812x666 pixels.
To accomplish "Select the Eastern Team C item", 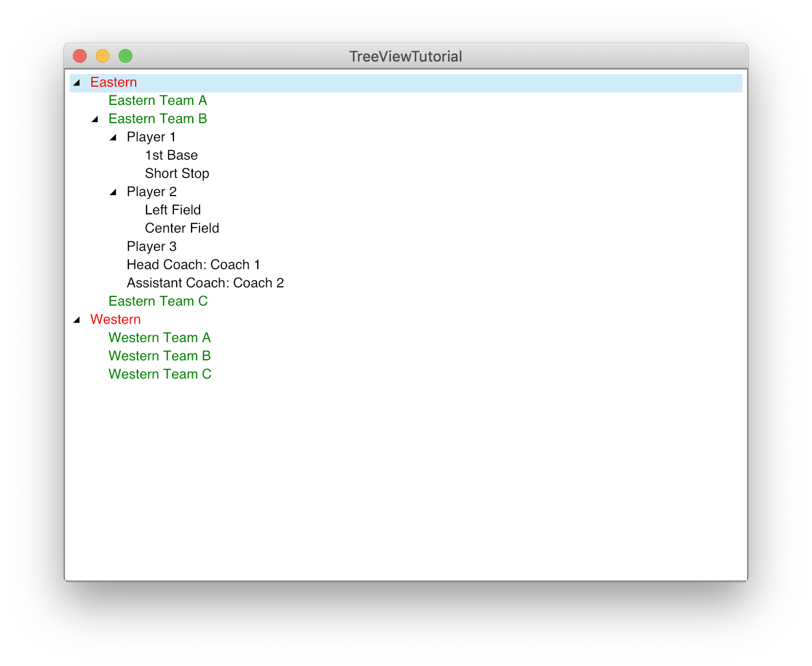I will pos(158,301).
